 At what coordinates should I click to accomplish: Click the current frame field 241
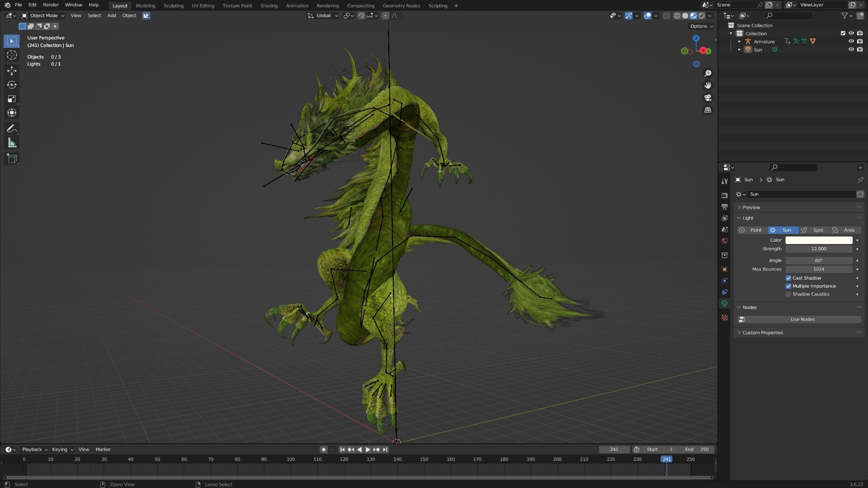point(614,450)
